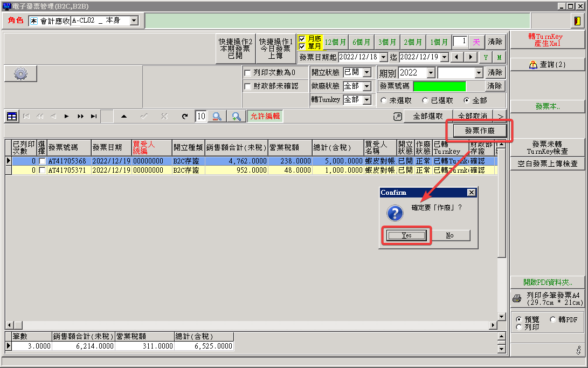Check the 財政部未確認 checkbox
The image size is (588, 368).
click(x=248, y=86)
